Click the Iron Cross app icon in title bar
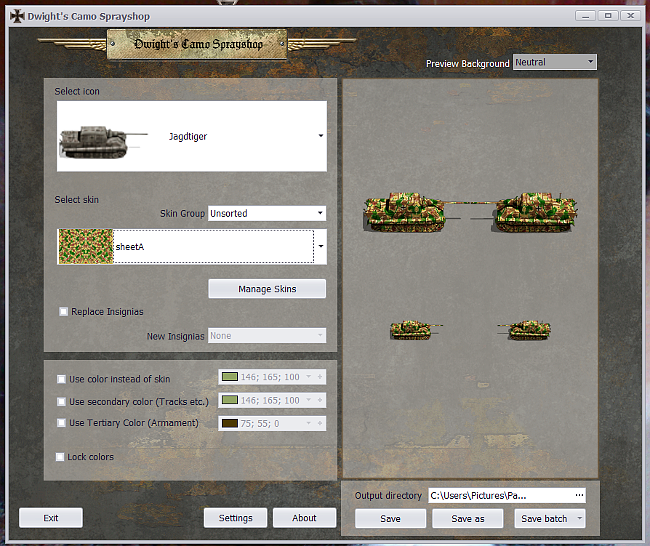The height and width of the screenshot is (546, 650). point(16,17)
